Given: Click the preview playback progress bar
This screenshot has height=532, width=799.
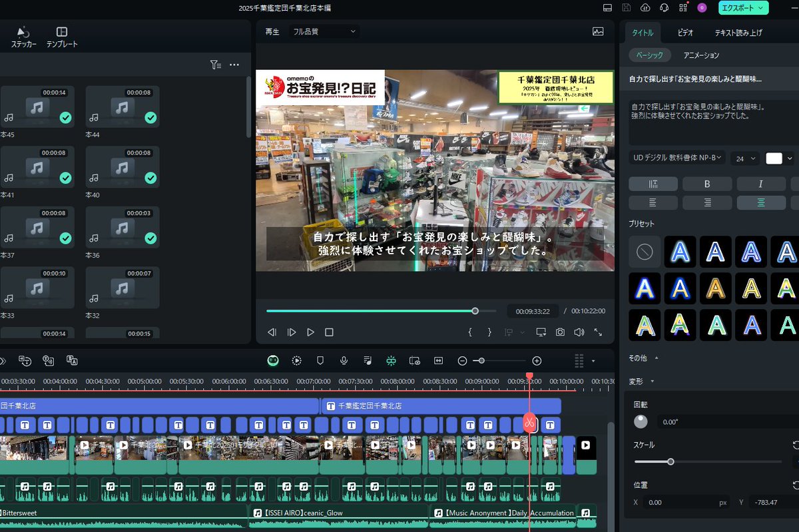Looking at the screenshot, I should 381,311.
